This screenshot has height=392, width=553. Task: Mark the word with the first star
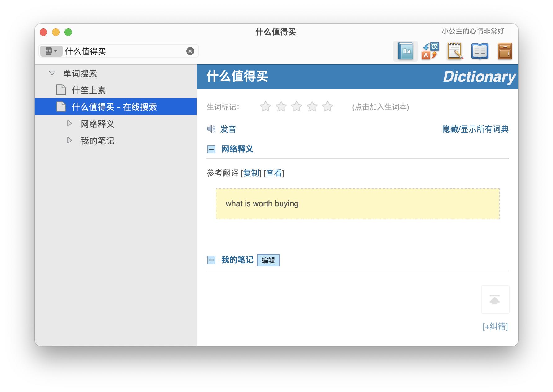pyautogui.click(x=265, y=106)
